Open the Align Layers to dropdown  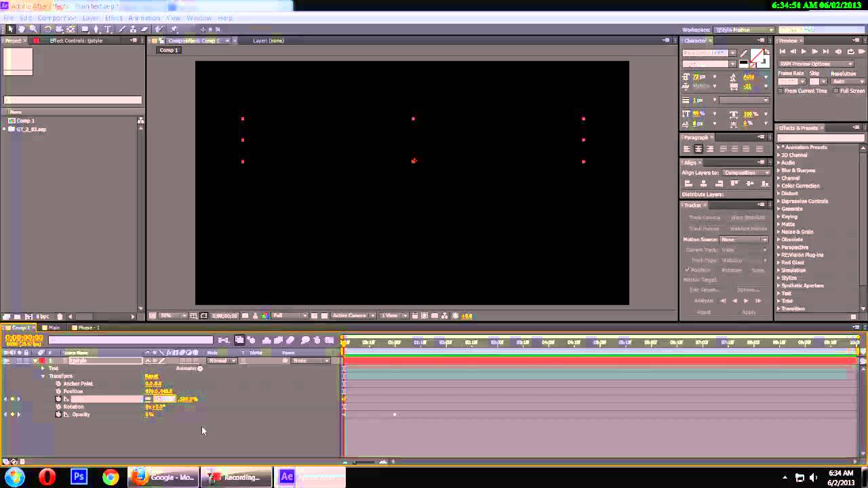point(745,173)
